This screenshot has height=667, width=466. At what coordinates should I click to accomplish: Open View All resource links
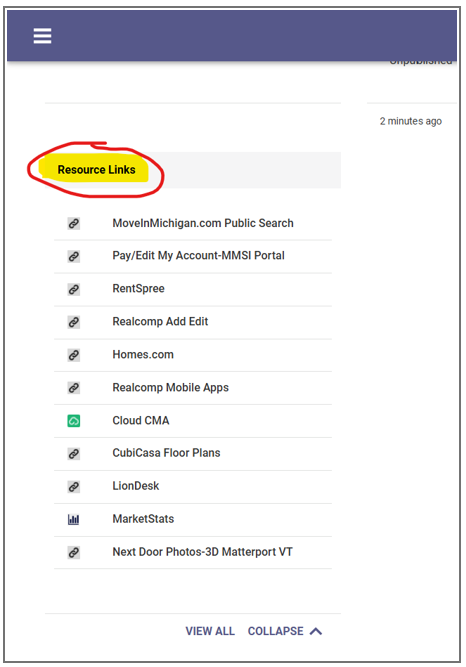click(210, 631)
